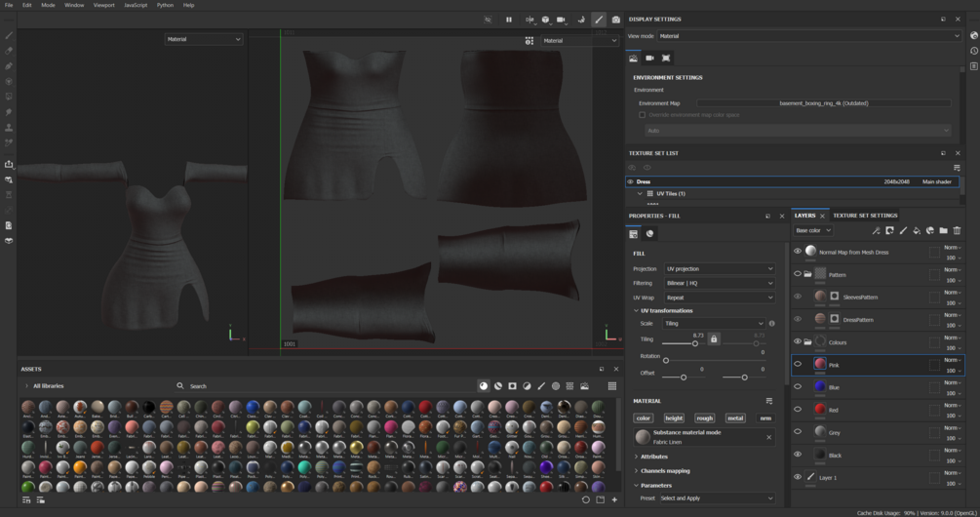The height and width of the screenshot is (517, 980).
Task: Click the assets Search field
Action: (x=198, y=386)
